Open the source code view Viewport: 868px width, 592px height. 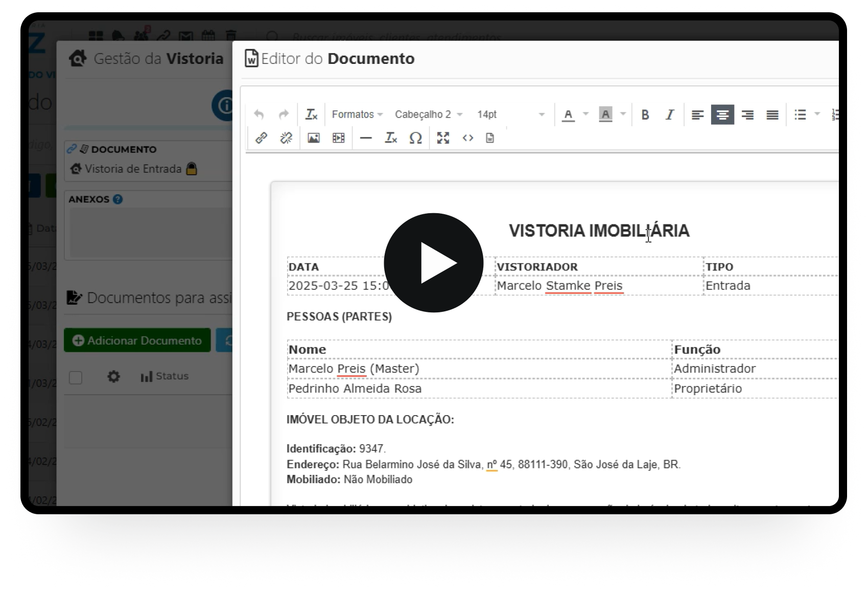467,138
